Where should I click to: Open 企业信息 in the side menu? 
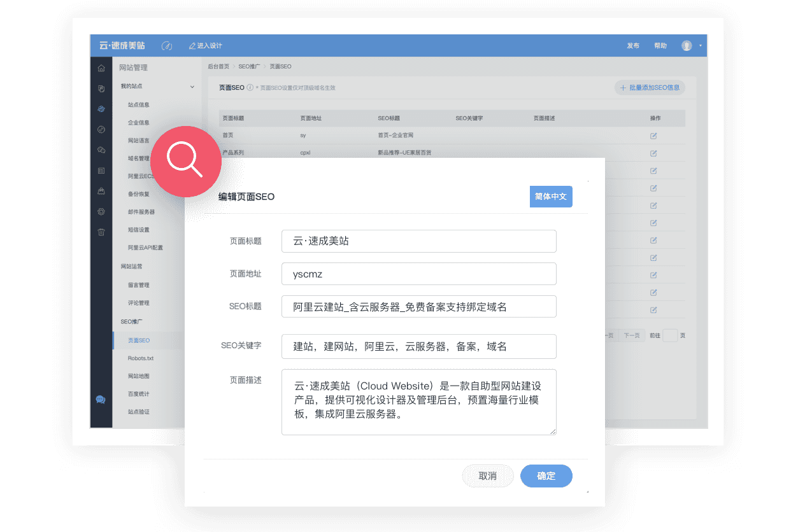139,123
